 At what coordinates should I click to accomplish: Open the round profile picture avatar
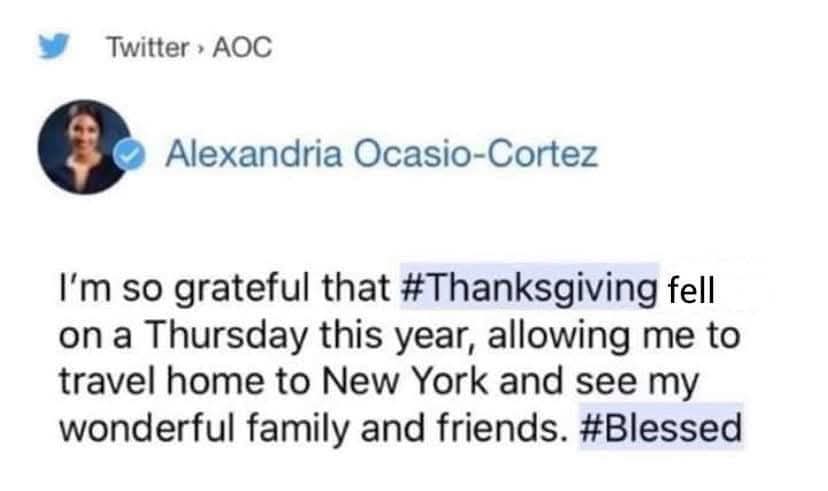pos(83,143)
